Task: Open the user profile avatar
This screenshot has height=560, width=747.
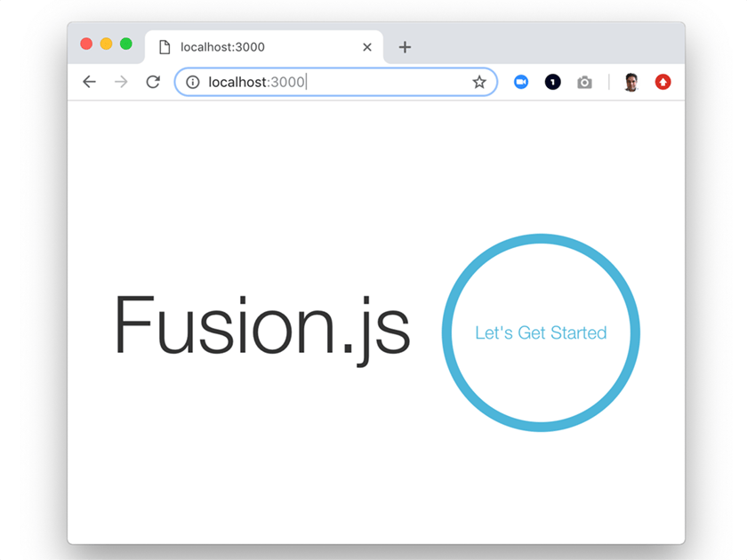Action: point(631,82)
